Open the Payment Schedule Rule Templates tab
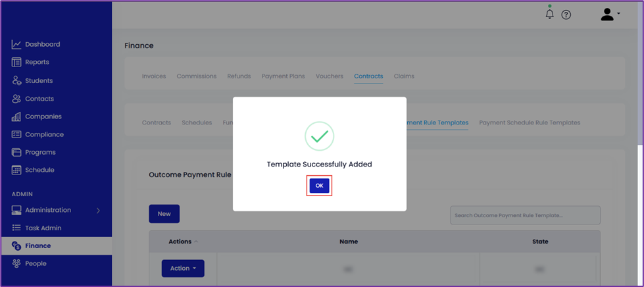644x287 pixels. point(530,122)
